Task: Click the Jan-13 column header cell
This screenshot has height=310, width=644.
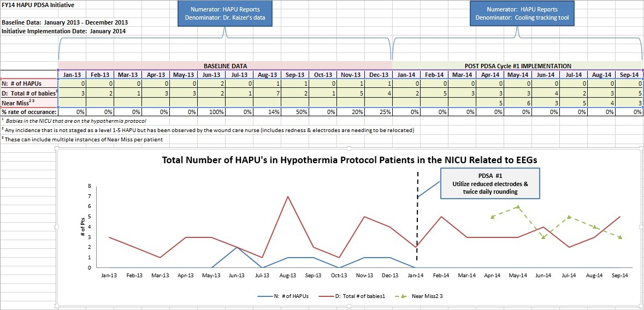Action: click(x=72, y=75)
